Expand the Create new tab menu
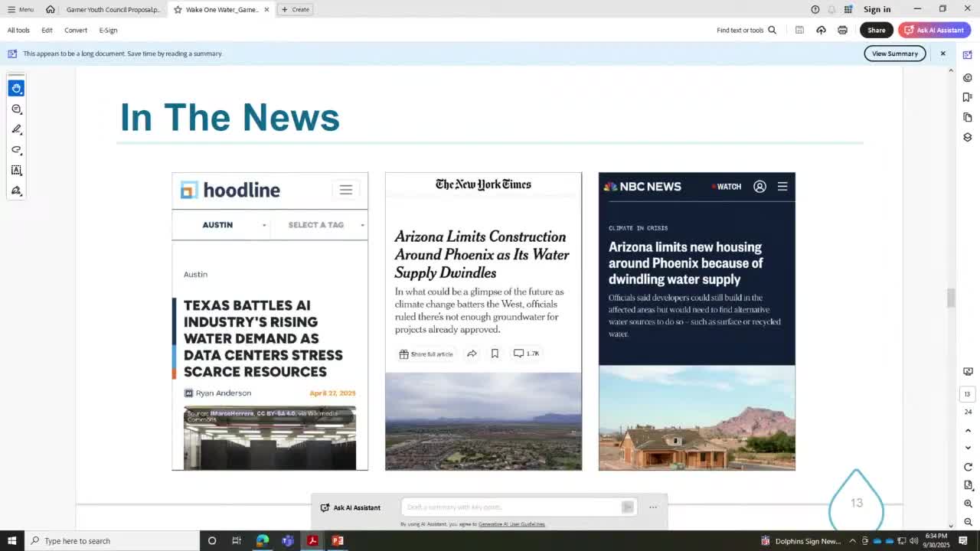This screenshot has height=551, width=980. pyautogui.click(x=295, y=9)
